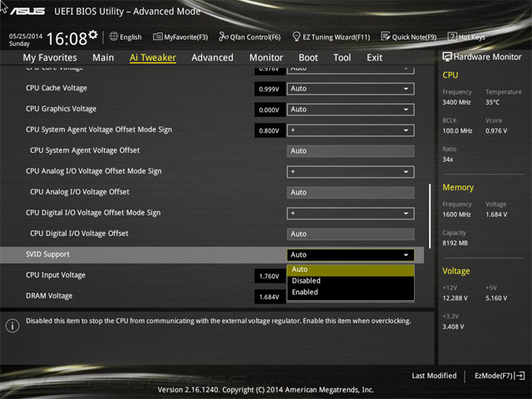The image size is (532, 399).
Task: Click the MyFavorite folder icon
Action: pos(157,37)
